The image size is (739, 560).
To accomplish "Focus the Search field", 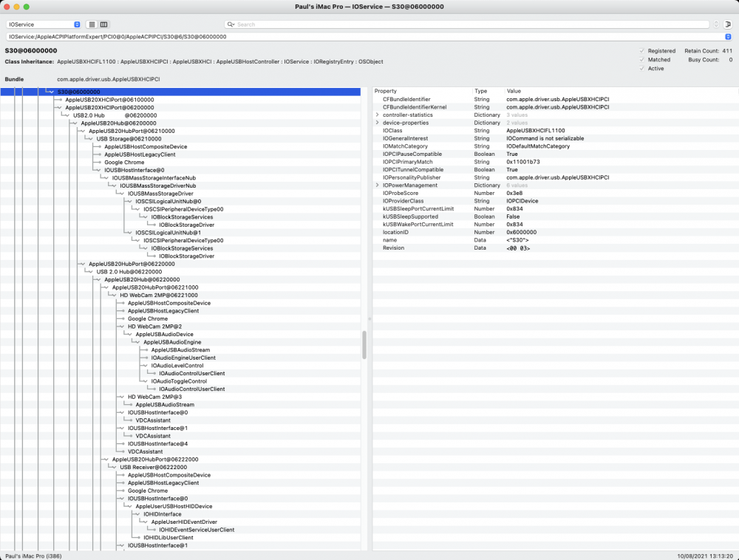I will 466,24.
